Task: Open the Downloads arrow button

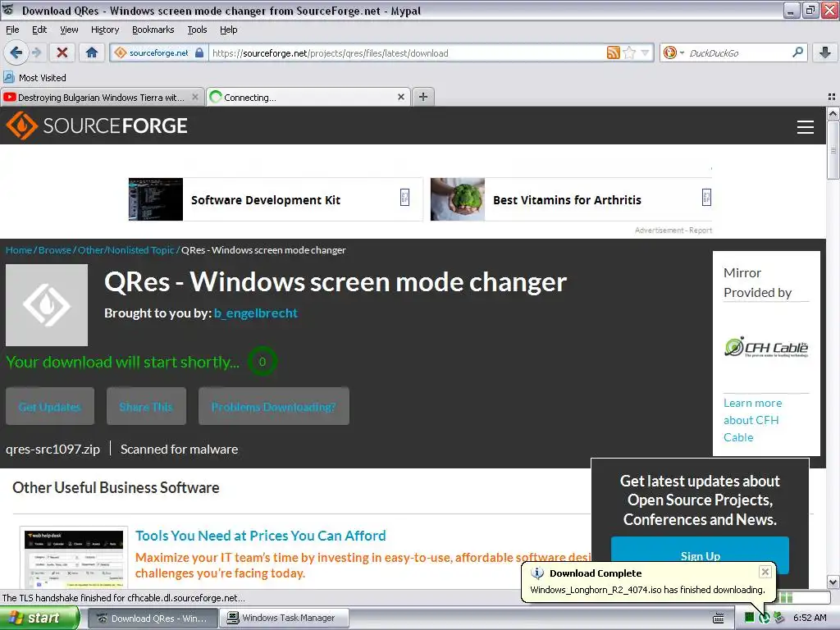Action: point(825,52)
